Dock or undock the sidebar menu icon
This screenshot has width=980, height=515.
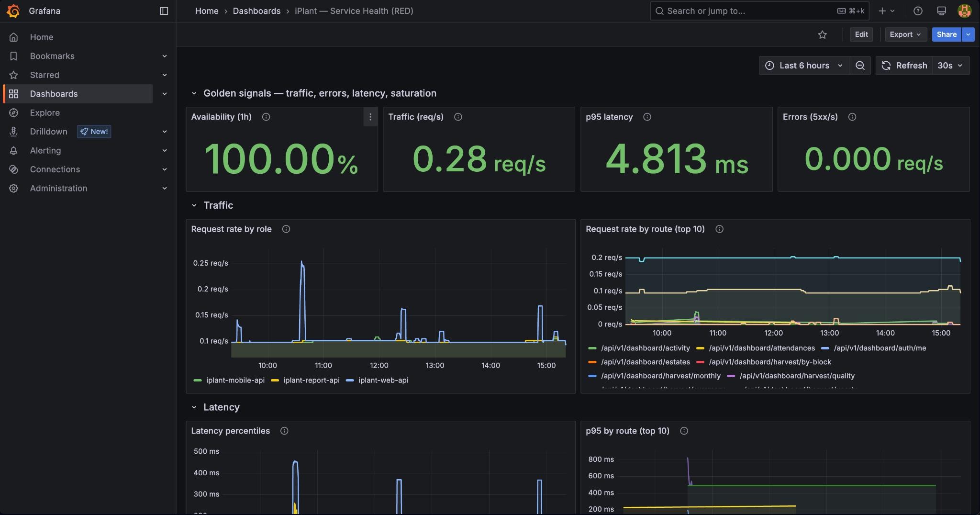164,11
